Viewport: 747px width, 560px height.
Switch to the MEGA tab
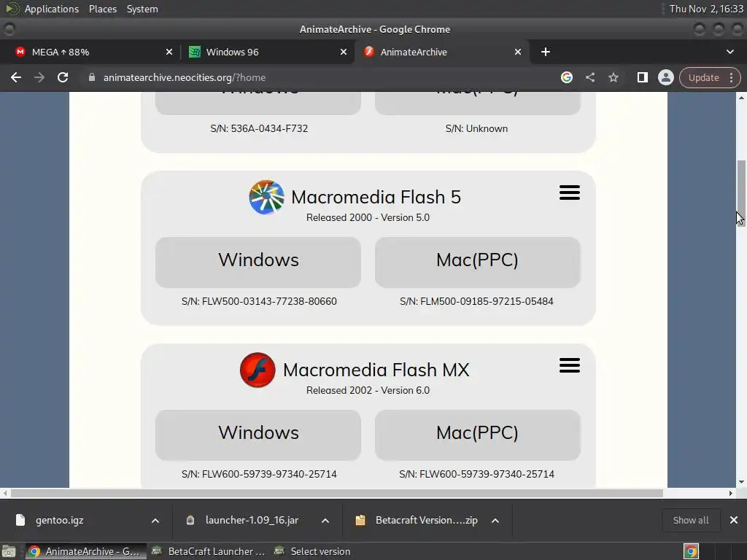tap(90, 52)
